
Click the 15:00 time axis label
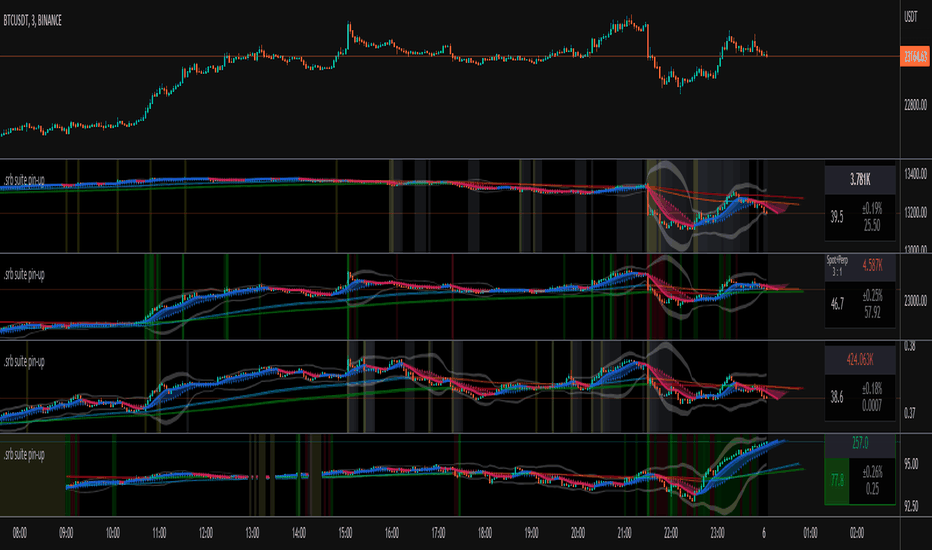tap(345, 533)
